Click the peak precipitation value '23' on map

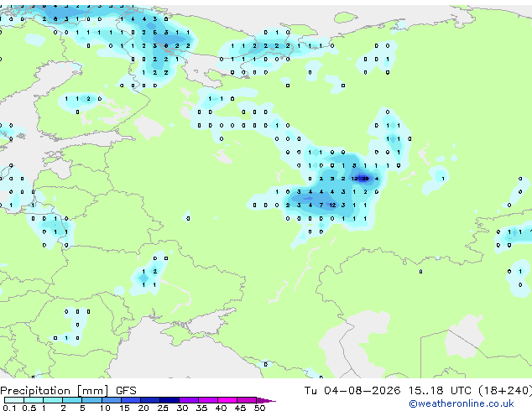coord(365,179)
